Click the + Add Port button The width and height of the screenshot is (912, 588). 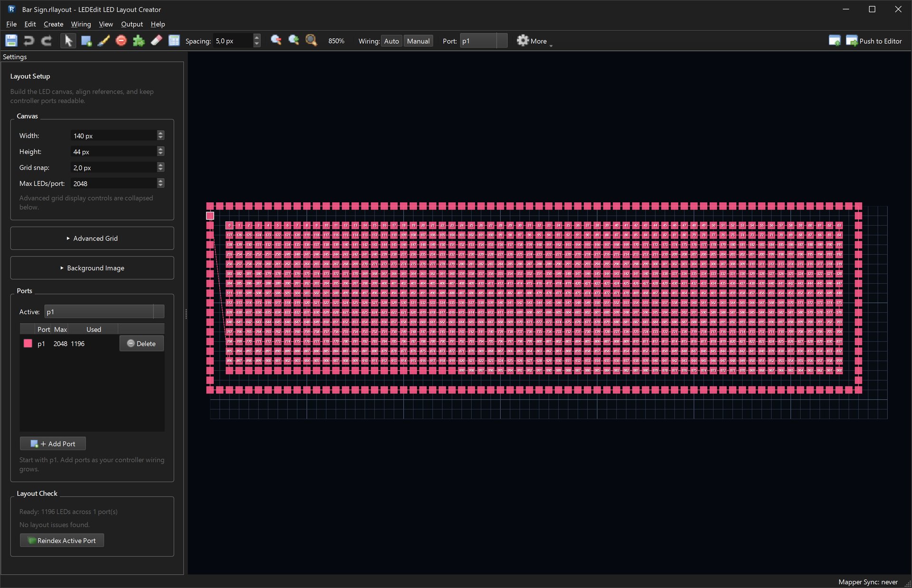tap(53, 444)
